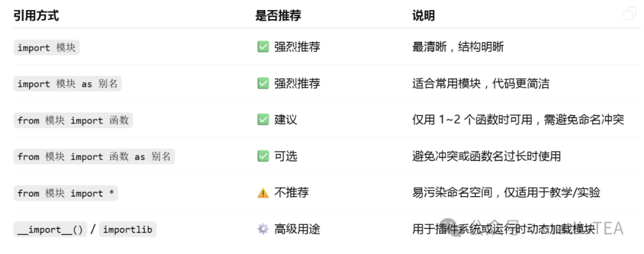Image resolution: width=644 pixels, height=254 pixels.
Task: Click the gear icon beside 高级用途
Action: click(263, 229)
